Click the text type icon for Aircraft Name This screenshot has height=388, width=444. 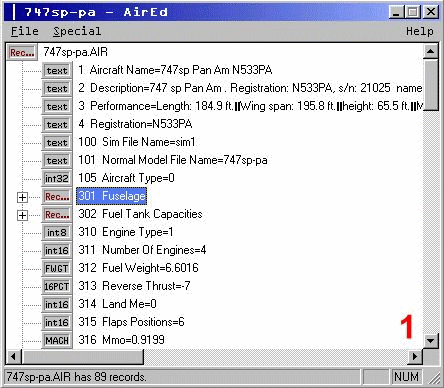(57, 71)
